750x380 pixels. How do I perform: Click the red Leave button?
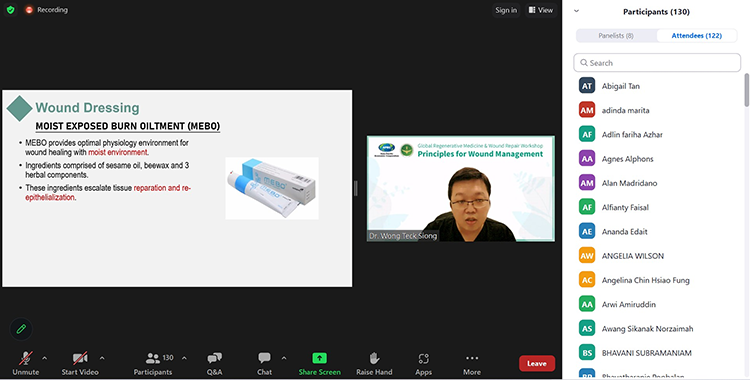(x=537, y=364)
